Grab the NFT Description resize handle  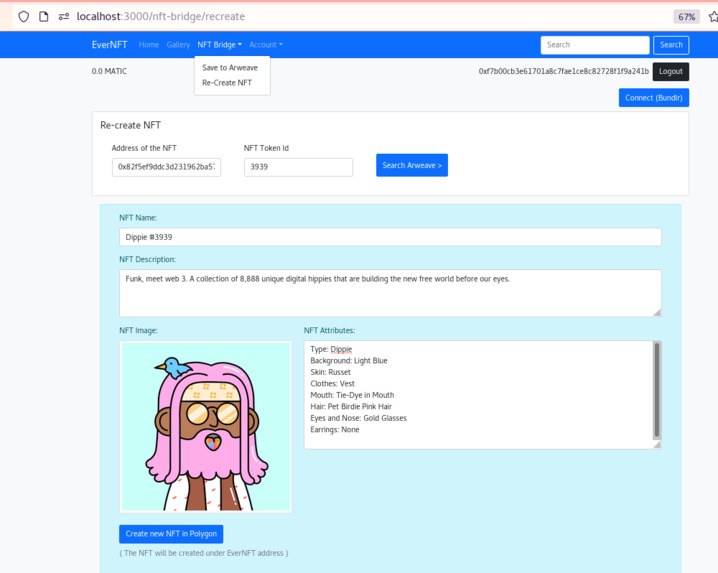pyautogui.click(x=657, y=312)
